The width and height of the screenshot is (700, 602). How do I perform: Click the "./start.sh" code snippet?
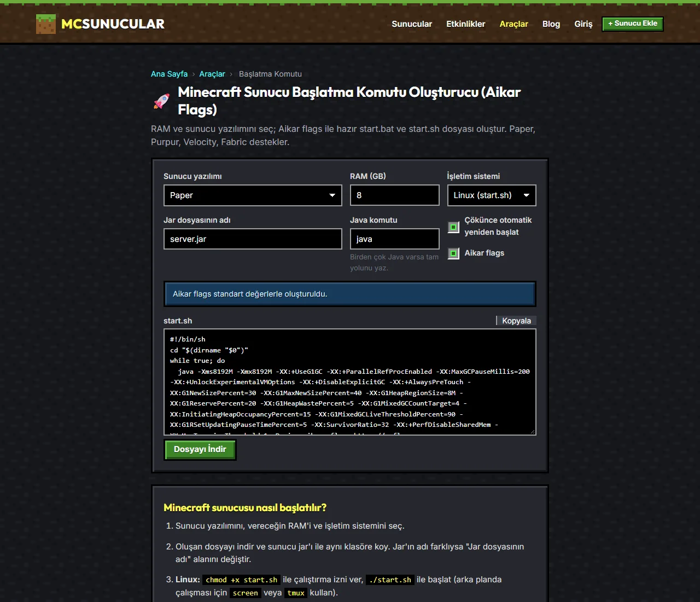point(390,580)
